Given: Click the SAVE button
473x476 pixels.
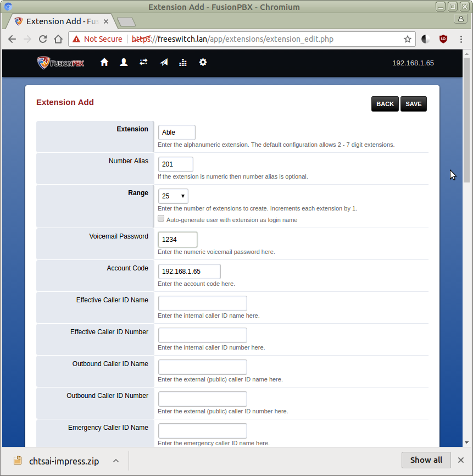Looking at the screenshot, I should pyautogui.click(x=413, y=104).
